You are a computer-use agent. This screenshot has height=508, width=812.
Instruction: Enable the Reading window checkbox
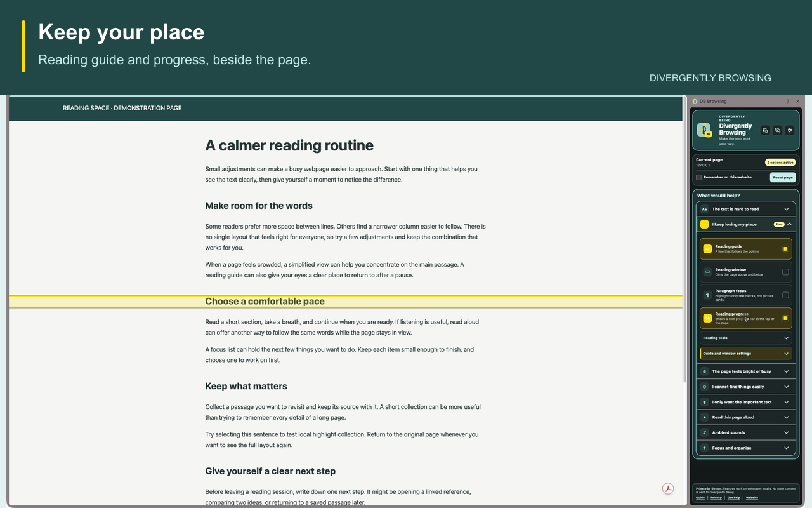(x=785, y=272)
